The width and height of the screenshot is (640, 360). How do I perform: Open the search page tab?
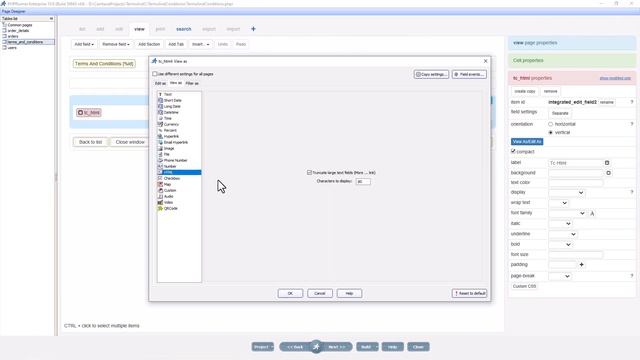(184, 29)
